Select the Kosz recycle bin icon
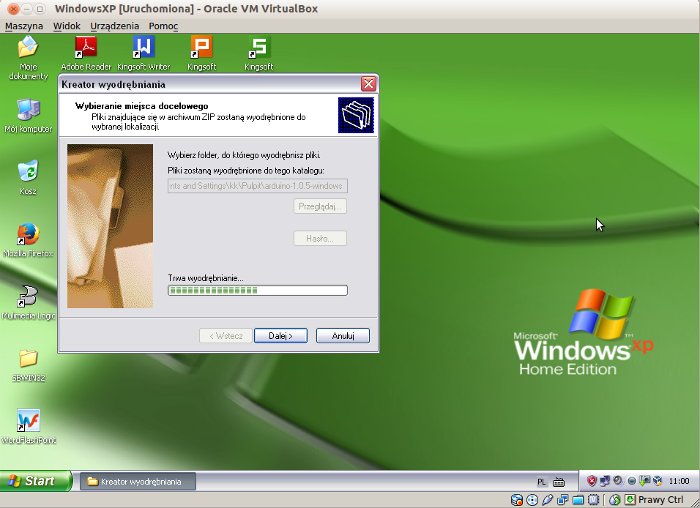This screenshot has height=508, width=700. tap(28, 178)
